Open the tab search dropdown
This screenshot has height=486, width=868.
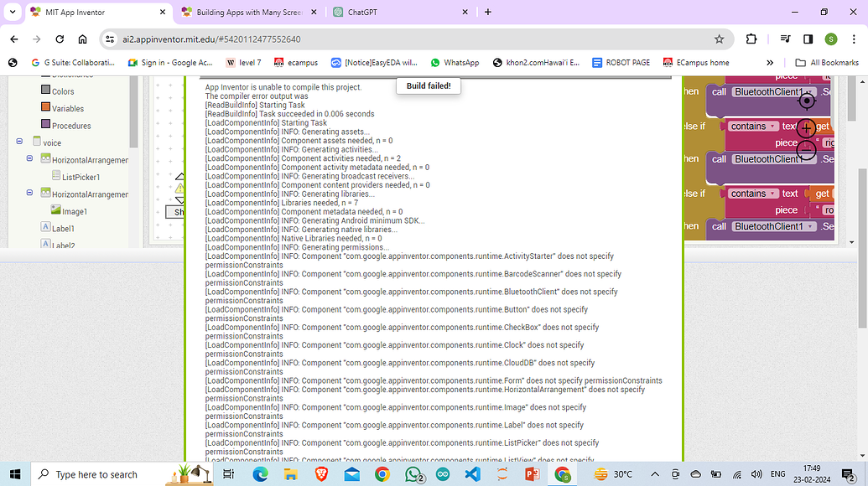(13, 13)
